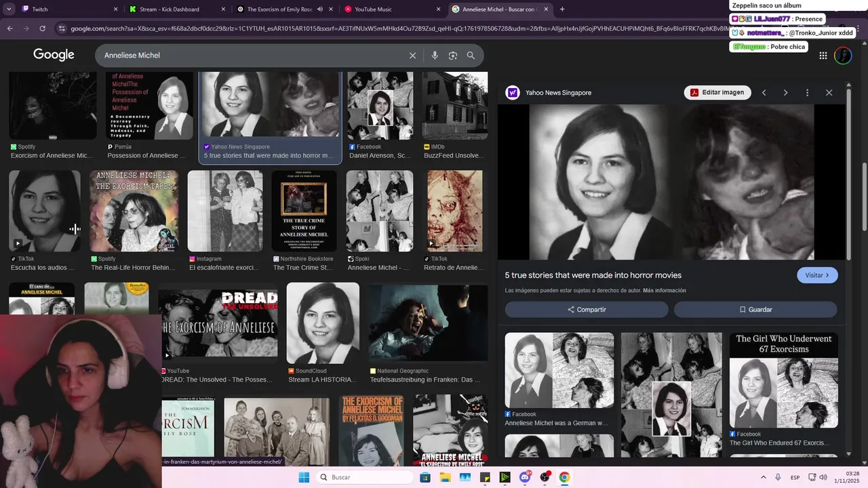Open the Northshire Bookstore True Crime thumbnail

pos(304,211)
